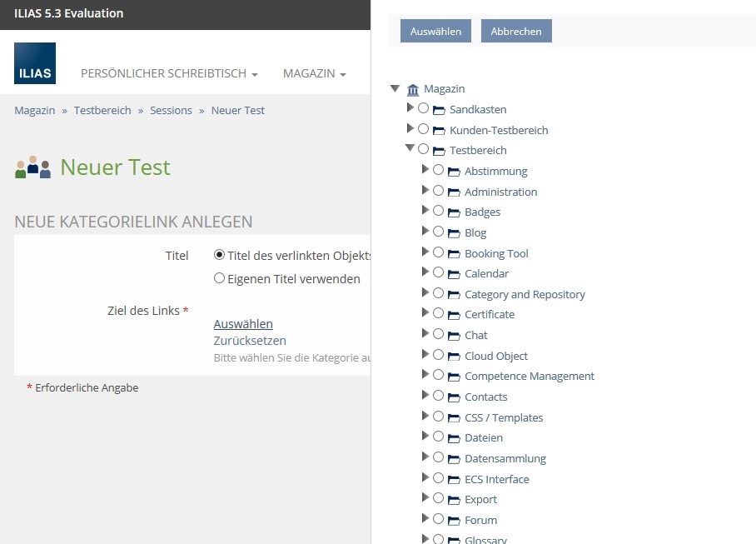Click the ILIAS logo icon
Viewport: 756px width, 544px height.
35,63
